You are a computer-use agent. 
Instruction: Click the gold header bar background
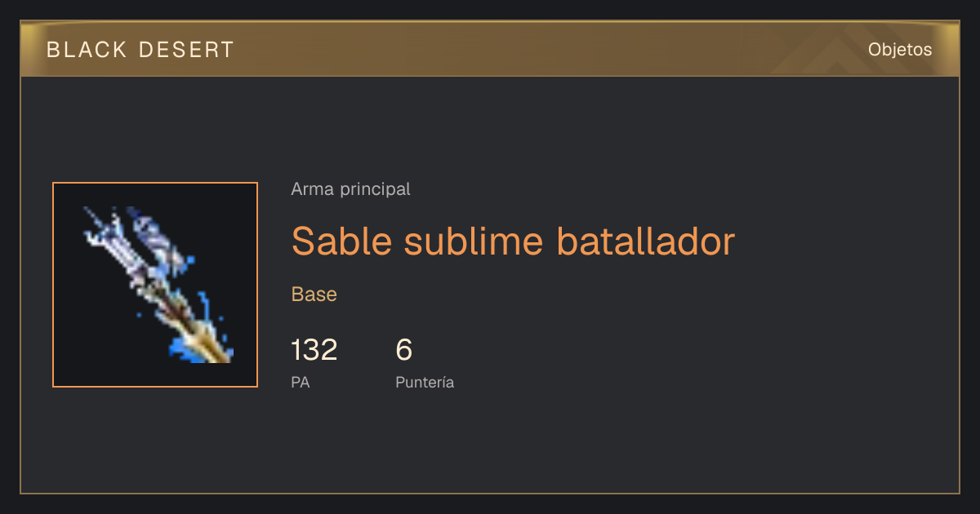pyautogui.click(x=490, y=49)
